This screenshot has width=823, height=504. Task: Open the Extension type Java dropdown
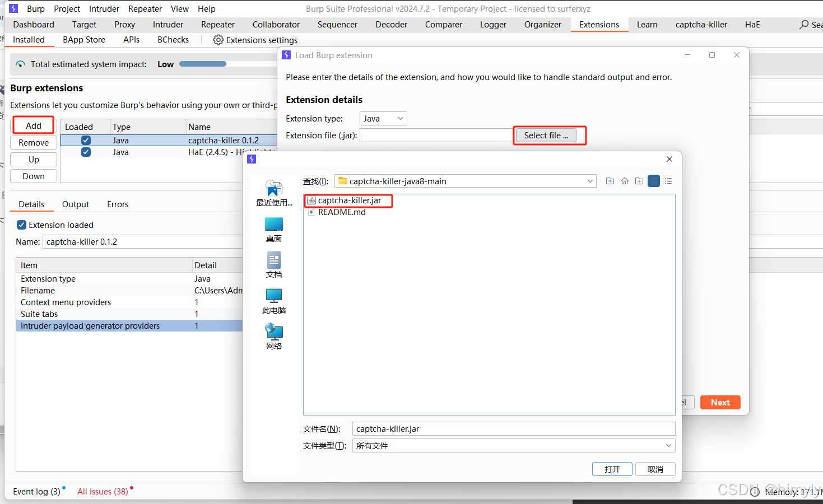[x=383, y=119]
